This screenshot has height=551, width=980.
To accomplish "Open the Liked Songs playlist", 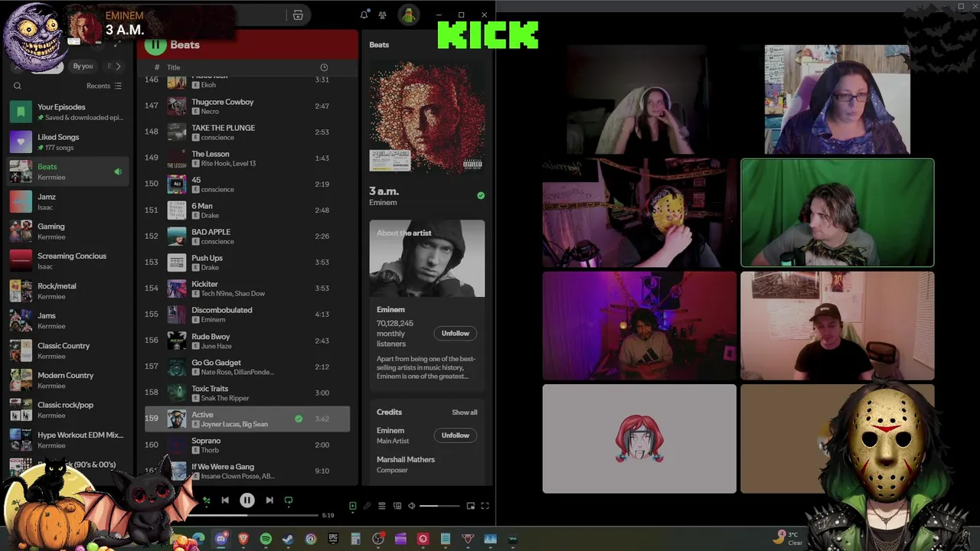I will point(69,142).
